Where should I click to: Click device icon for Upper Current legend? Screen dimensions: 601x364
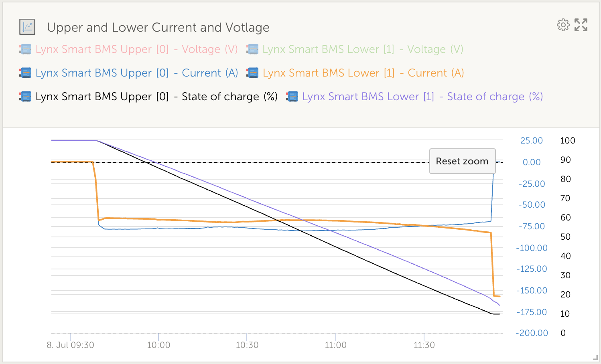click(x=25, y=73)
